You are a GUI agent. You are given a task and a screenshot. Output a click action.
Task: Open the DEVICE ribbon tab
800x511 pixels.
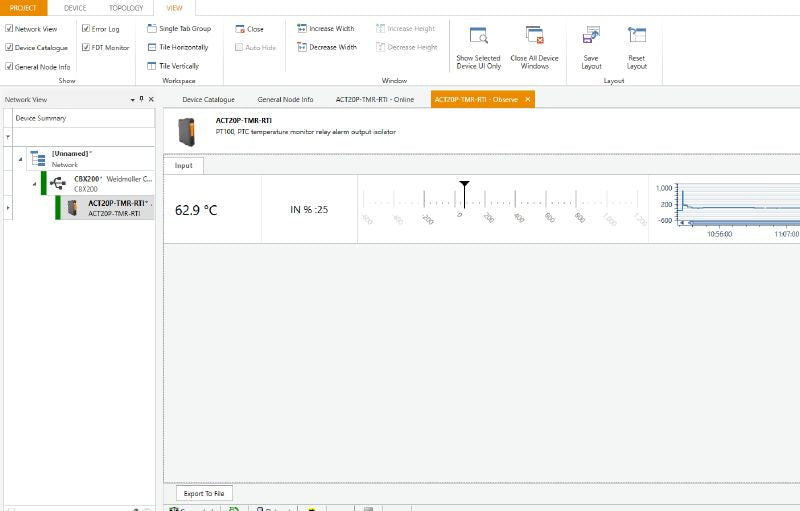(75, 7)
